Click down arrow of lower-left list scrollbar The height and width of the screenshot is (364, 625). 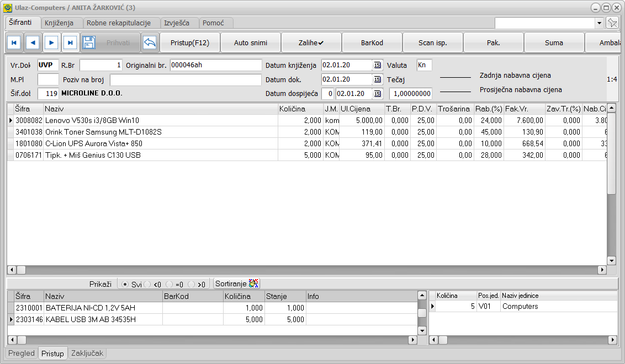click(x=422, y=330)
